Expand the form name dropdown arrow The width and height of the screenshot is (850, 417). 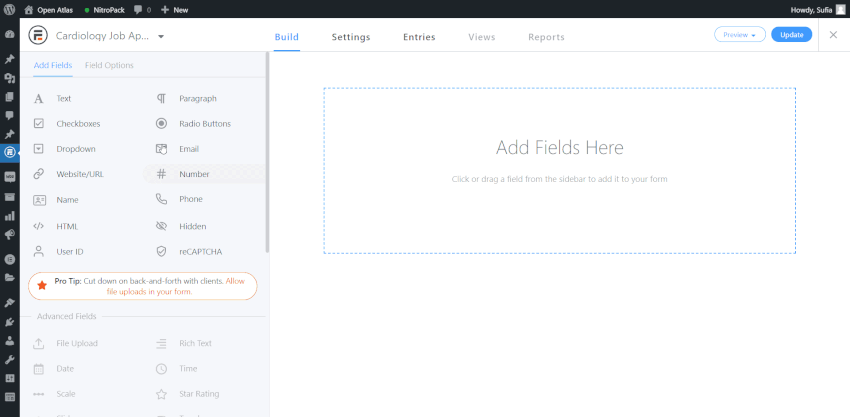point(161,36)
